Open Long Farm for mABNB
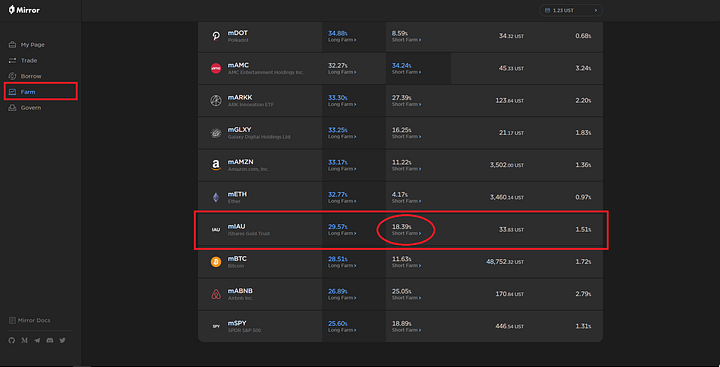The width and height of the screenshot is (720, 367). 342,298
